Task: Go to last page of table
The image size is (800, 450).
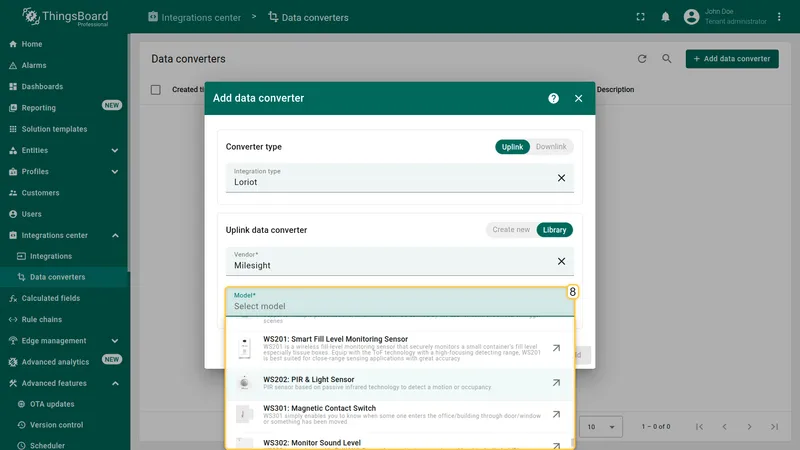Action: pos(774,427)
